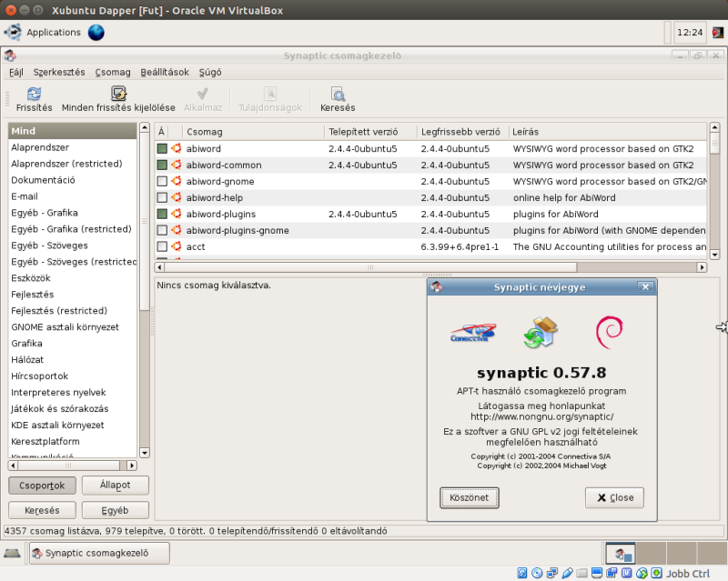
Task: Sort by Csomag column header
Action: (x=254, y=132)
